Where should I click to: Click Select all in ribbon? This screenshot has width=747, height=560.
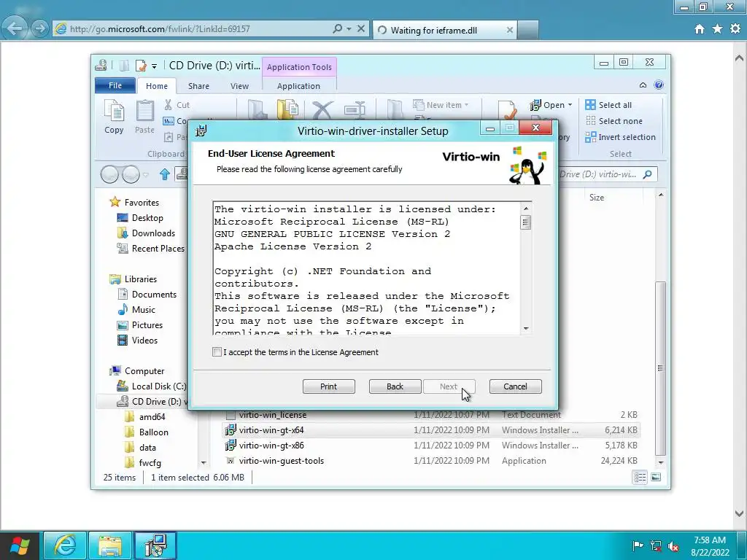click(x=608, y=105)
